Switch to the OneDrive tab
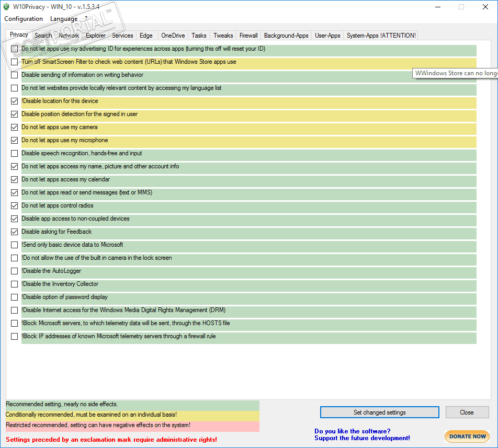The image size is (498, 448). 173,36
